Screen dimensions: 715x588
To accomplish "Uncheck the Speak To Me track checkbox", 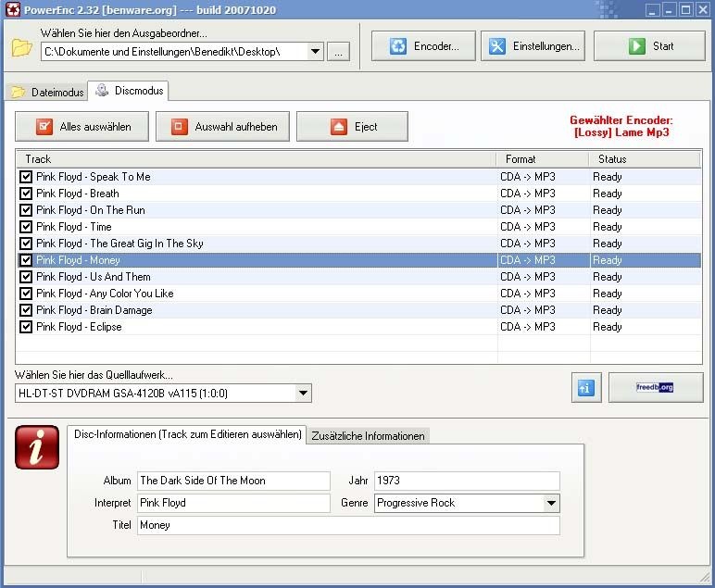I will pyautogui.click(x=26, y=177).
